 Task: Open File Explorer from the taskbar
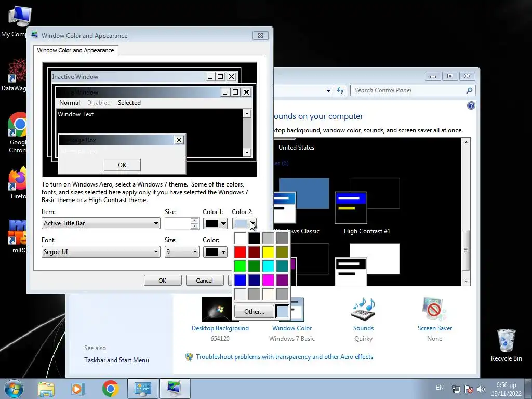coord(46,389)
